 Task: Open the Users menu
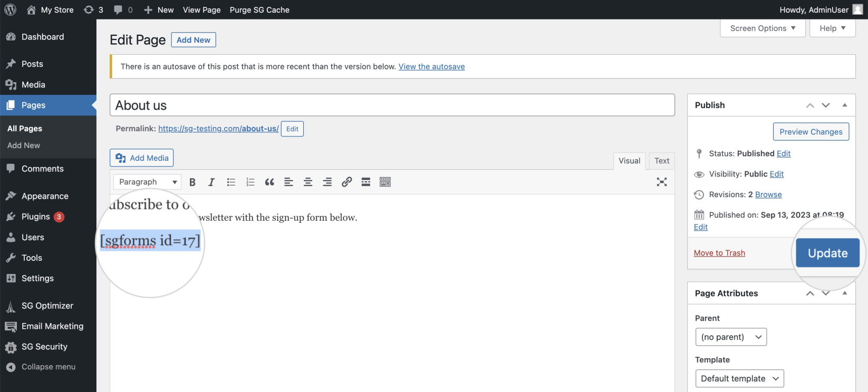point(48,237)
